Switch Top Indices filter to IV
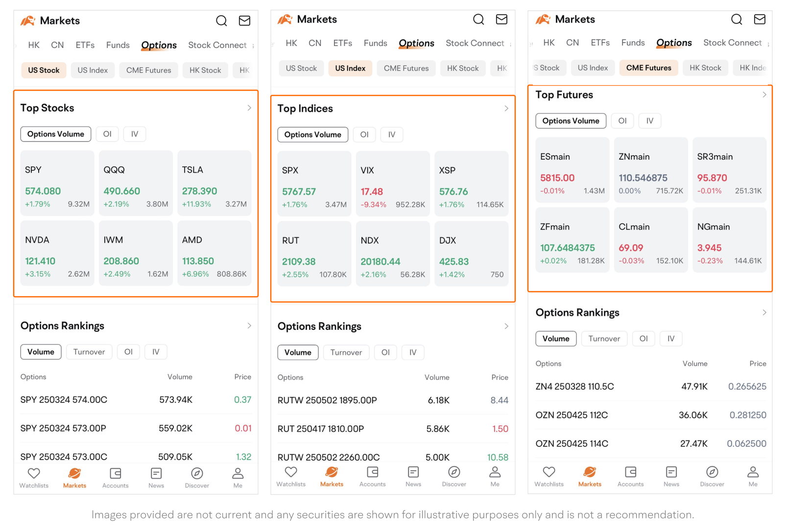786x532 pixels. (391, 135)
